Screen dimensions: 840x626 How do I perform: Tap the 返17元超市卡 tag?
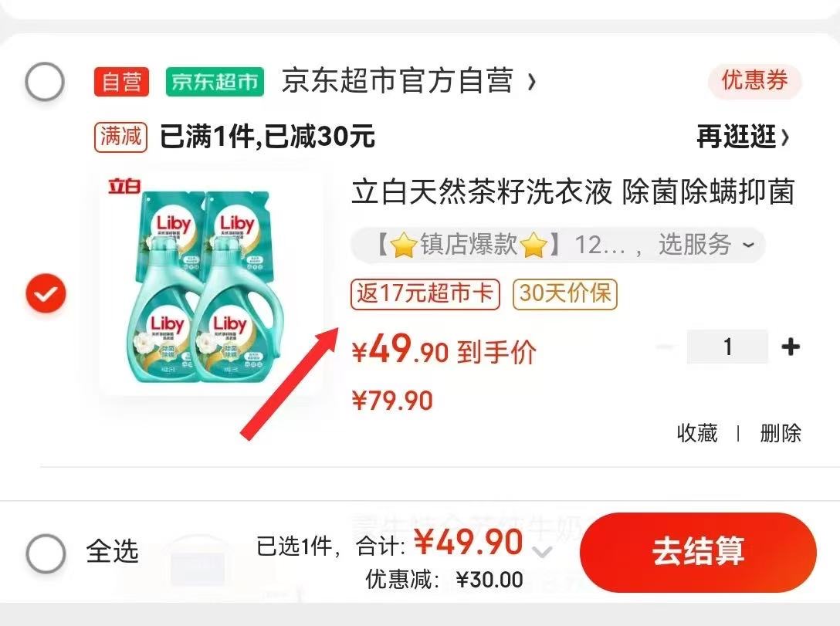425,294
